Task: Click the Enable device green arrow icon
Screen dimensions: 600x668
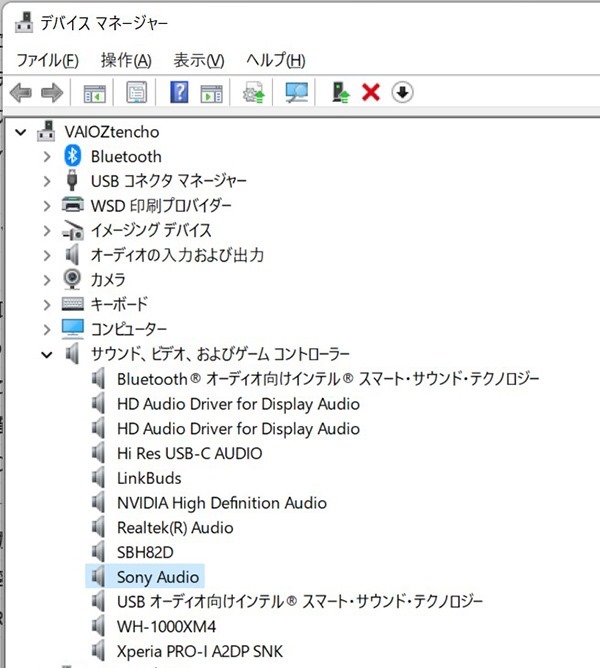Action: pyautogui.click(x=341, y=92)
